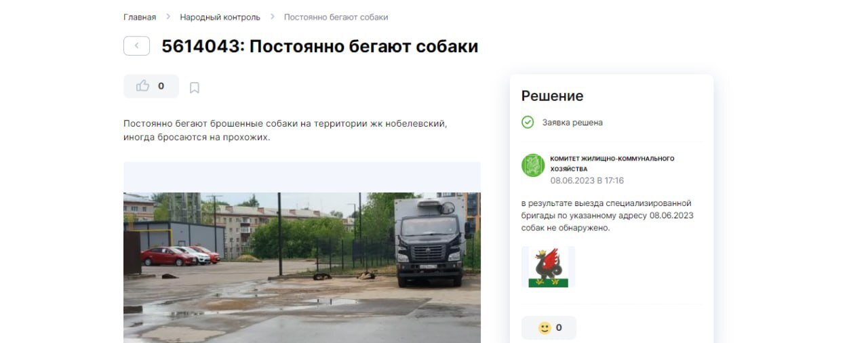
Task: Open the Комитет жилищно-коммунального хозяйства name
Action: [612, 163]
